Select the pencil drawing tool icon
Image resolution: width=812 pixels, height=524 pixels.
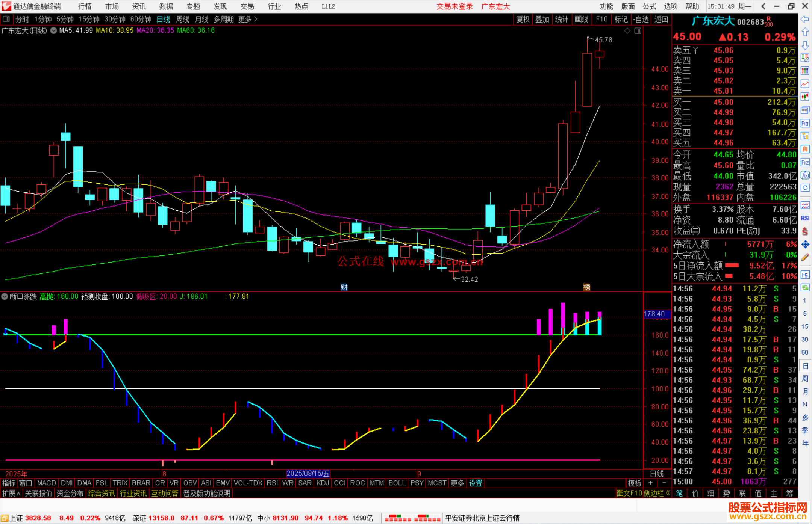805,258
